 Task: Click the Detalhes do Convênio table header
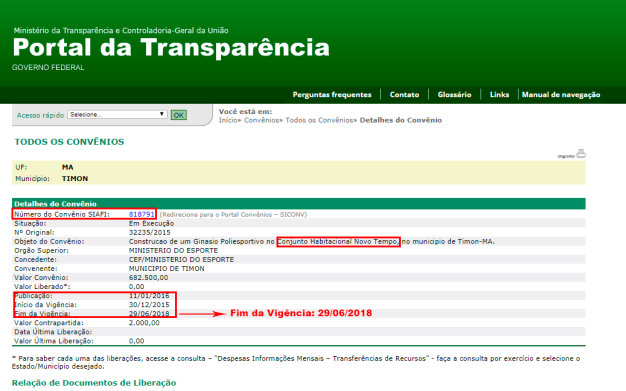(x=299, y=203)
